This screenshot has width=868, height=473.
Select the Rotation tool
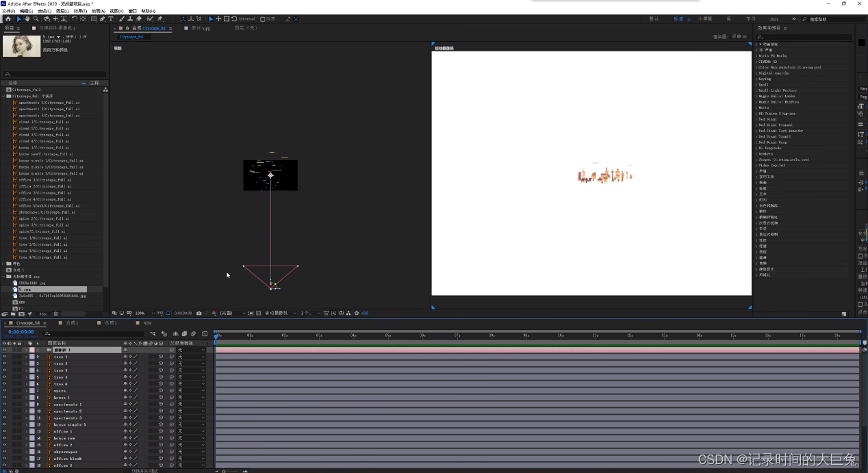(x=75, y=19)
